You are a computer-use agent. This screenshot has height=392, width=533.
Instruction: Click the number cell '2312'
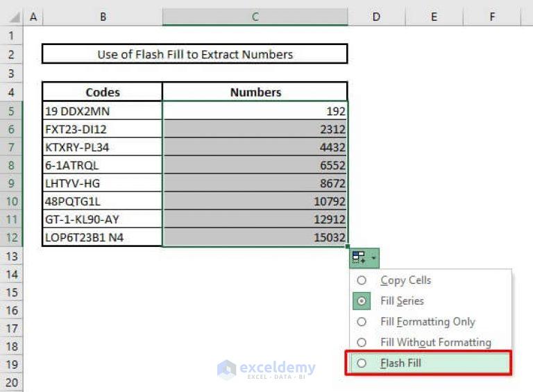pyautogui.click(x=255, y=129)
